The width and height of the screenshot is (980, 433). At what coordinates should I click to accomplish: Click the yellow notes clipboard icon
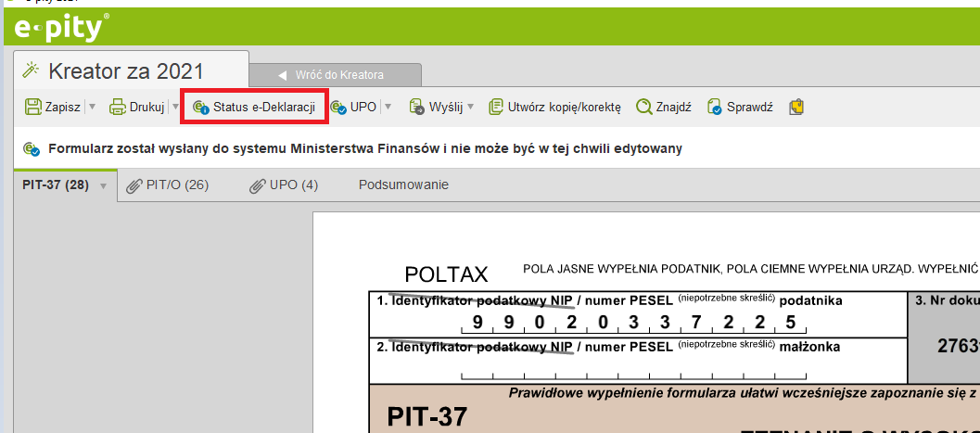(796, 107)
